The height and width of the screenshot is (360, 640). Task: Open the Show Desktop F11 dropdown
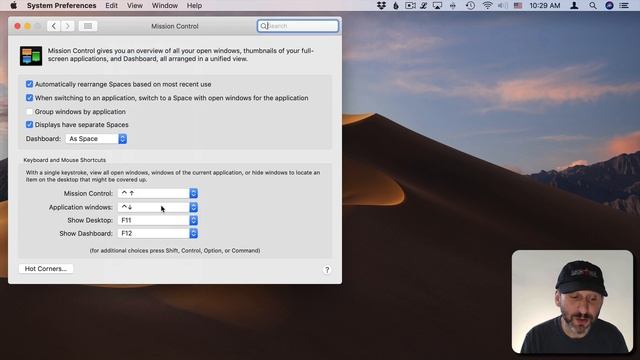click(x=158, y=220)
